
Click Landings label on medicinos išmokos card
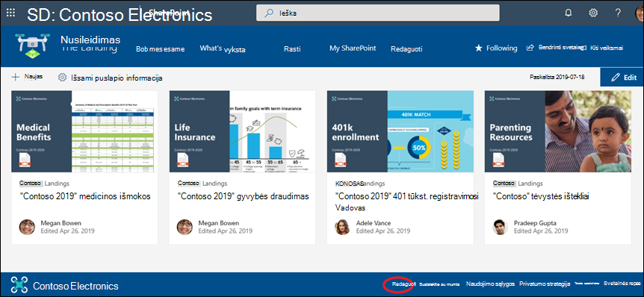57,184
